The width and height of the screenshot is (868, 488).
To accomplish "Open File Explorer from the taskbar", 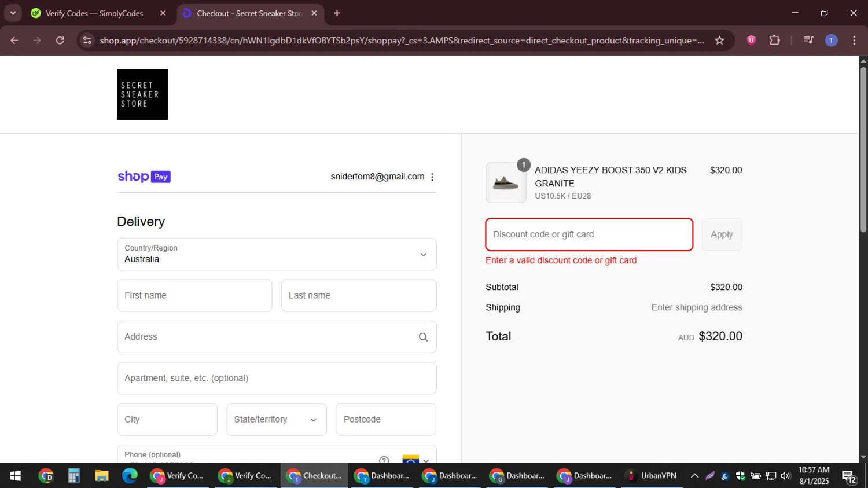I will (x=102, y=476).
